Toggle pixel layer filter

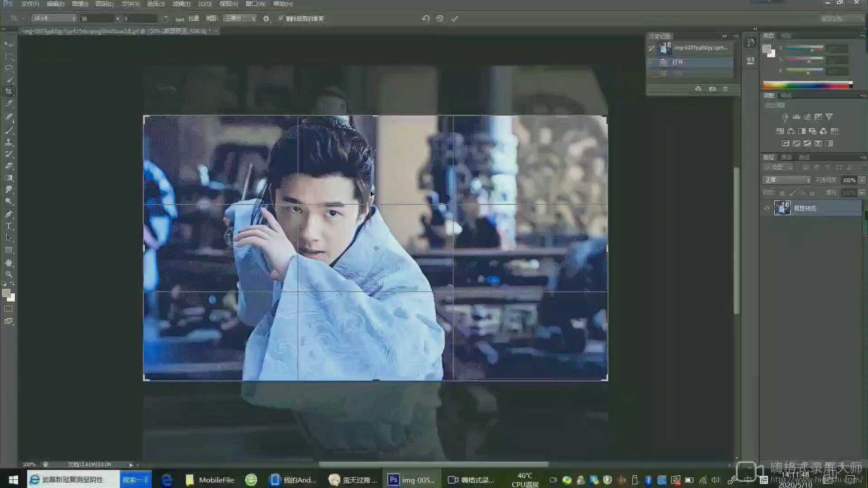[806, 167]
